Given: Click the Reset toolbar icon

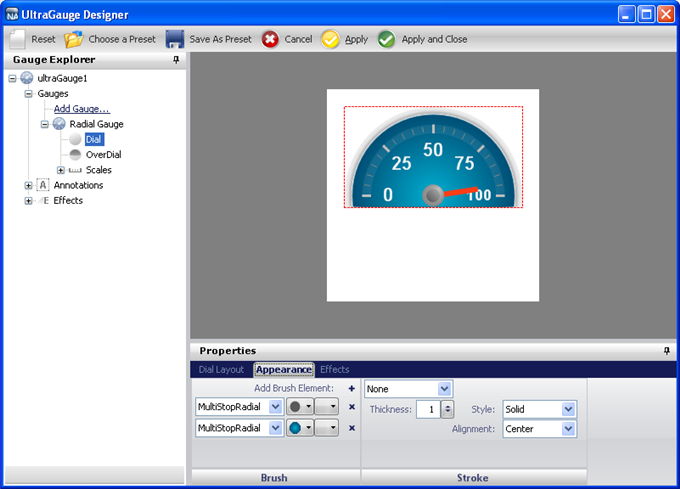Looking at the screenshot, I should 18,39.
